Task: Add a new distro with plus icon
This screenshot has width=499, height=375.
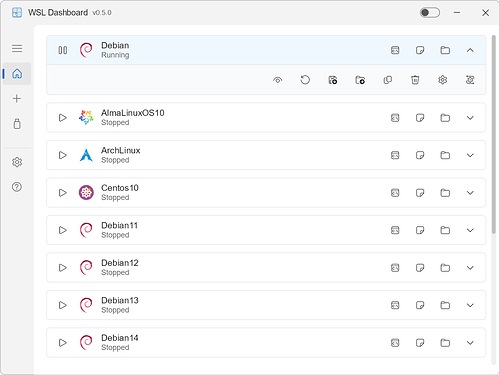Action: coord(17,99)
